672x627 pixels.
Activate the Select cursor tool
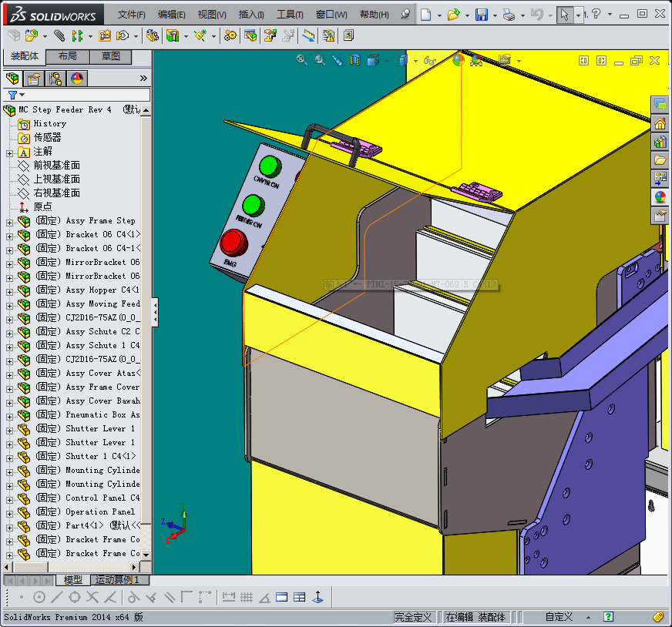tap(565, 15)
